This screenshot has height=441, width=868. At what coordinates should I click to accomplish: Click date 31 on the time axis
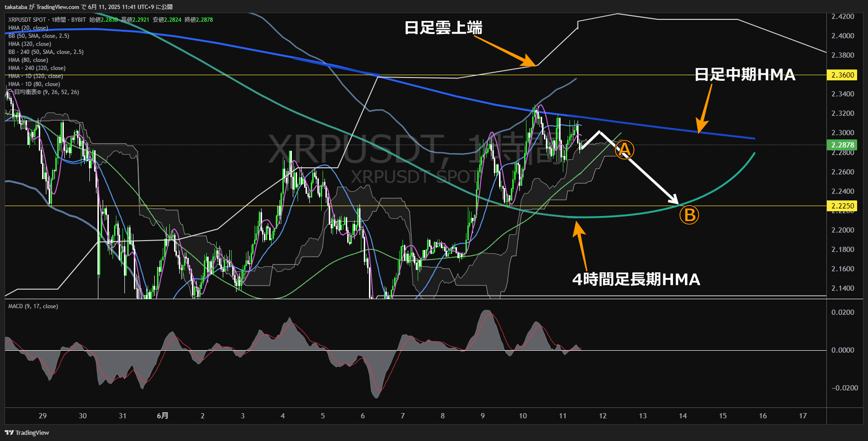pyautogui.click(x=123, y=416)
